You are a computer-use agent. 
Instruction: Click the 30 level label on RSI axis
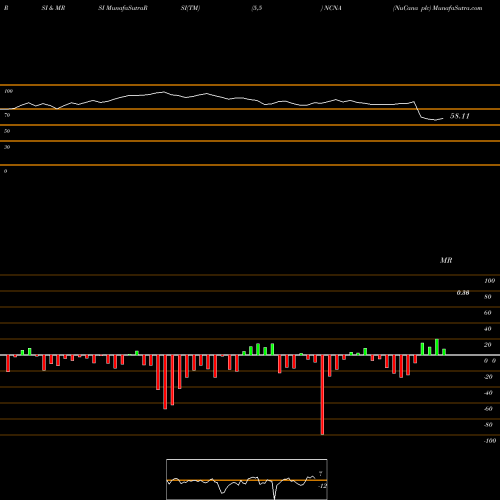(7, 147)
